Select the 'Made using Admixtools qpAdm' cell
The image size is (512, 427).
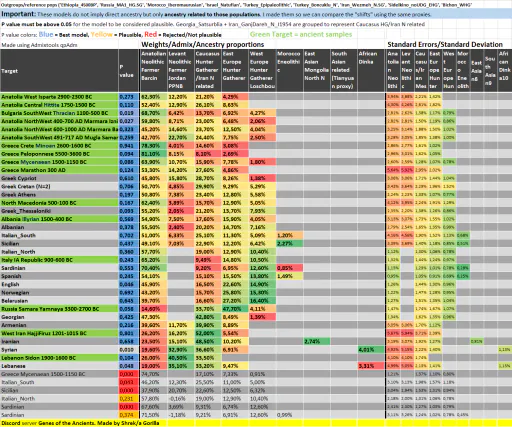[40, 45]
